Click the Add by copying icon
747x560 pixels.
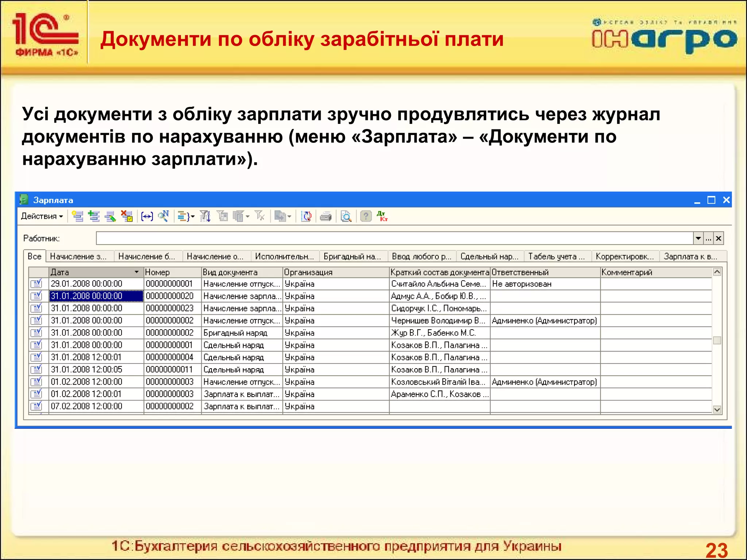(x=94, y=216)
